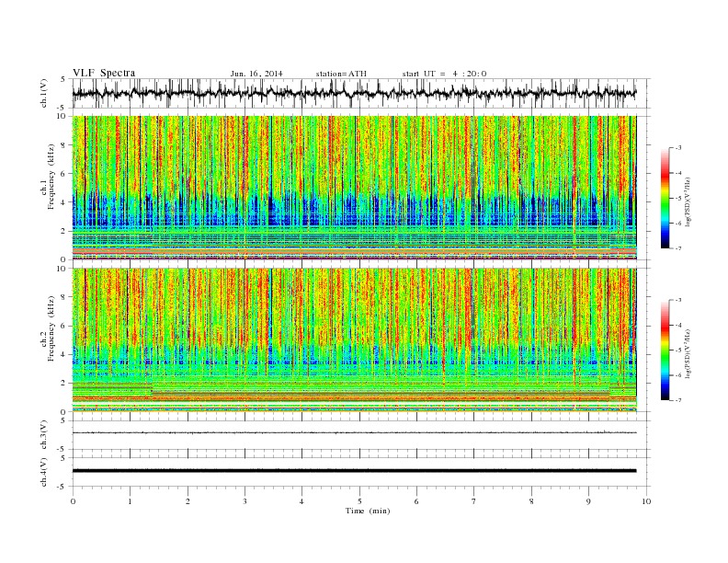Click the "-4" label on lower color bar
728x563 pixels.
click(678, 325)
